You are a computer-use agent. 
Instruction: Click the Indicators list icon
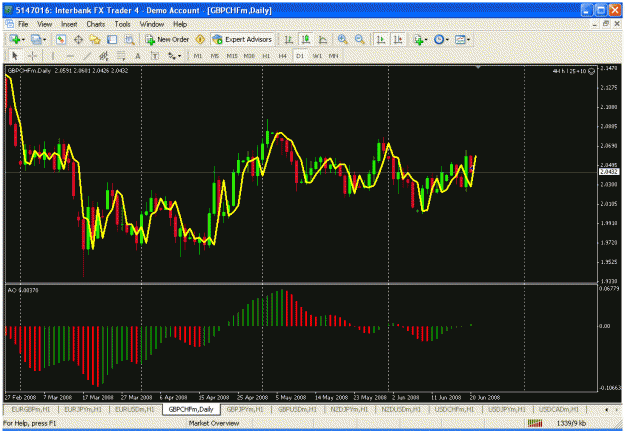[418, 39]
